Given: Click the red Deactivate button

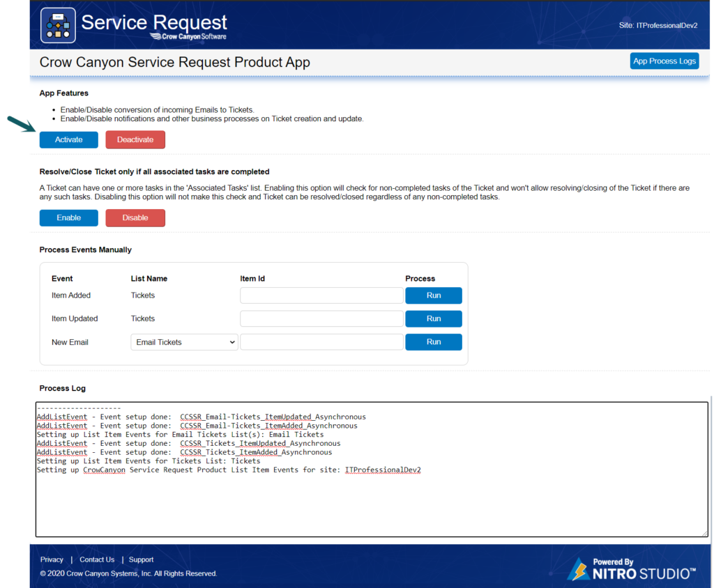Looking at the screenshot, I should pyautogui.click(x=135, y=140).
